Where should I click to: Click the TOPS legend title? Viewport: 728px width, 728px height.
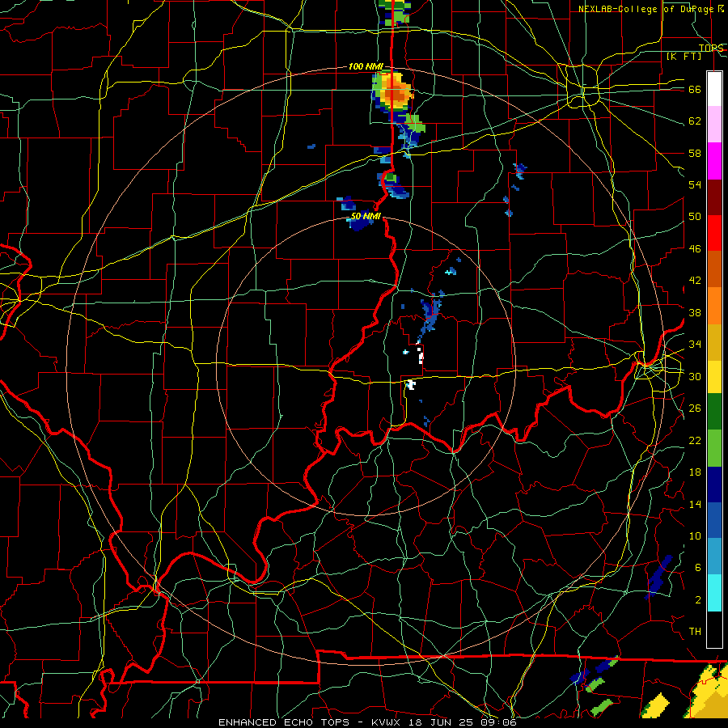point(711,48)
